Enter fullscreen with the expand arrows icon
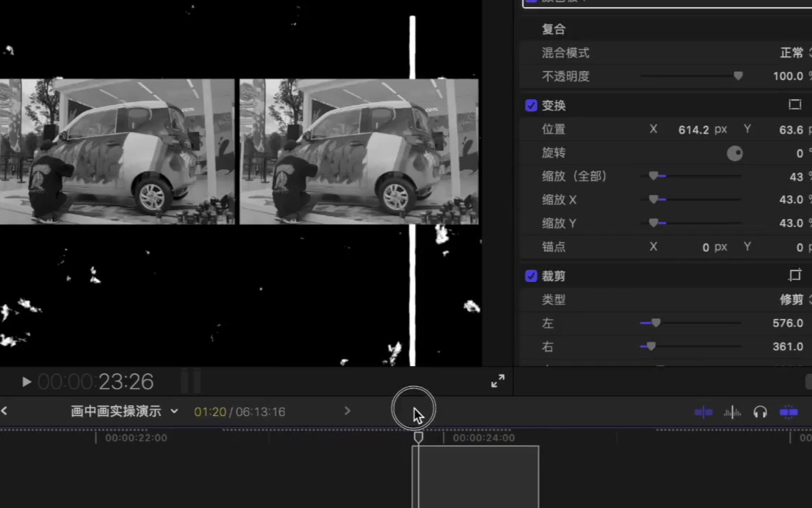The height and width of the screenshot is (508, 812). point(498,382)
